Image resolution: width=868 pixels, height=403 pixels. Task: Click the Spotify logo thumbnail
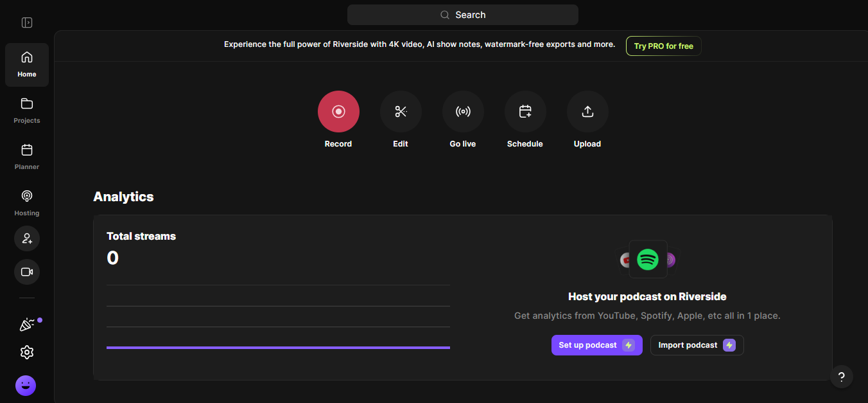648,260
